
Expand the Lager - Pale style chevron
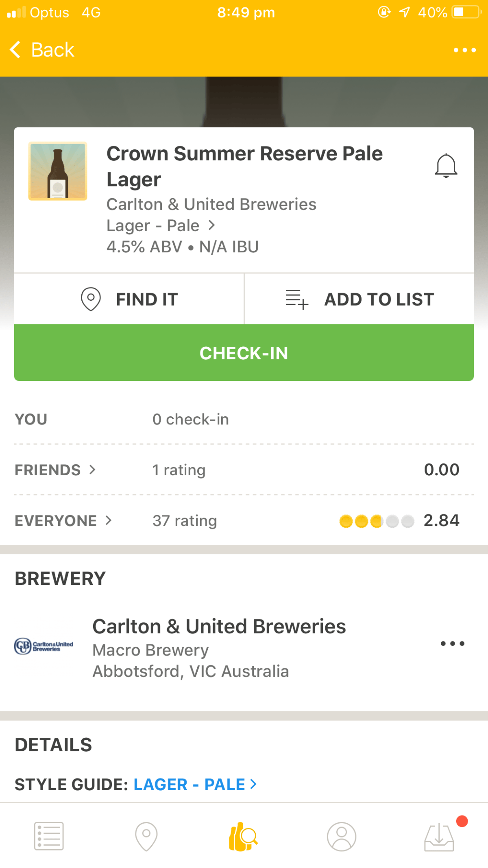click(211, 225)
